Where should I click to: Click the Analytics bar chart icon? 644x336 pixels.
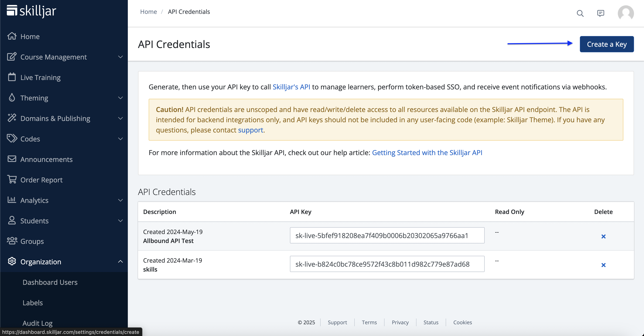click(x=12, y=200)
